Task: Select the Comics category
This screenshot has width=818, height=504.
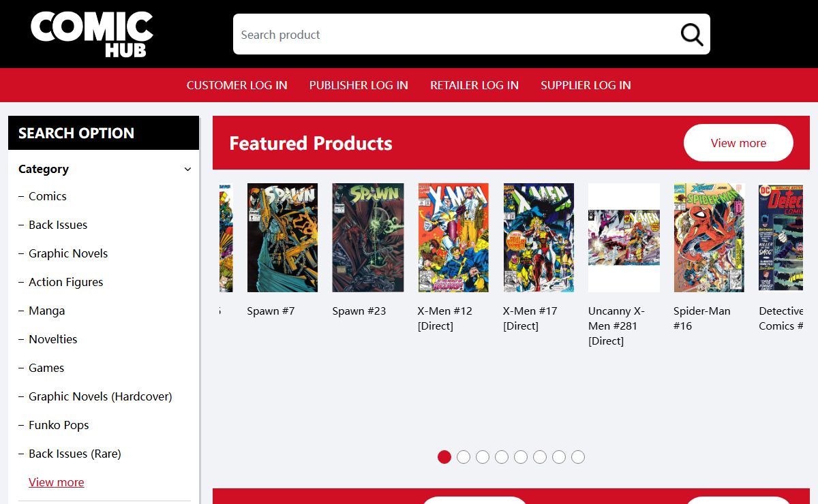Action: click(48, 196)
